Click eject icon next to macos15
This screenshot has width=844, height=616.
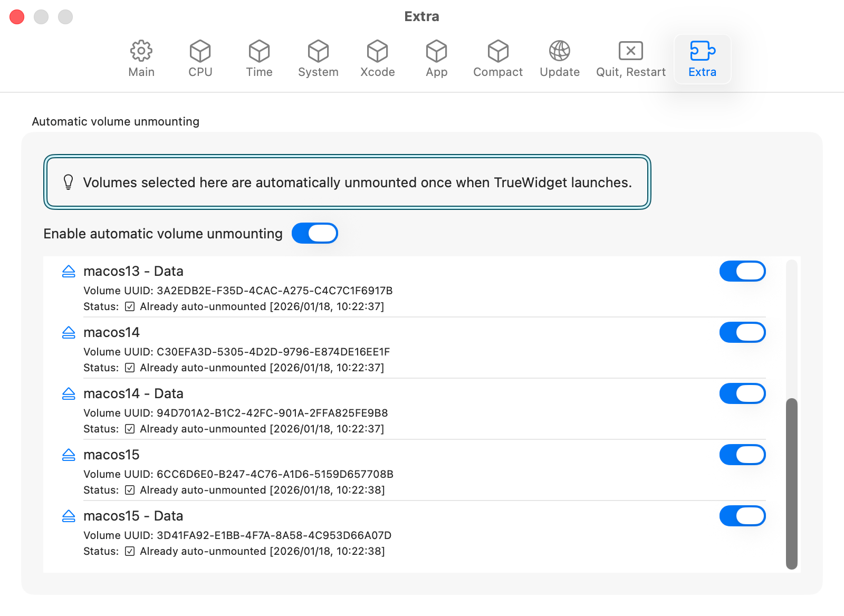[69, 455]
